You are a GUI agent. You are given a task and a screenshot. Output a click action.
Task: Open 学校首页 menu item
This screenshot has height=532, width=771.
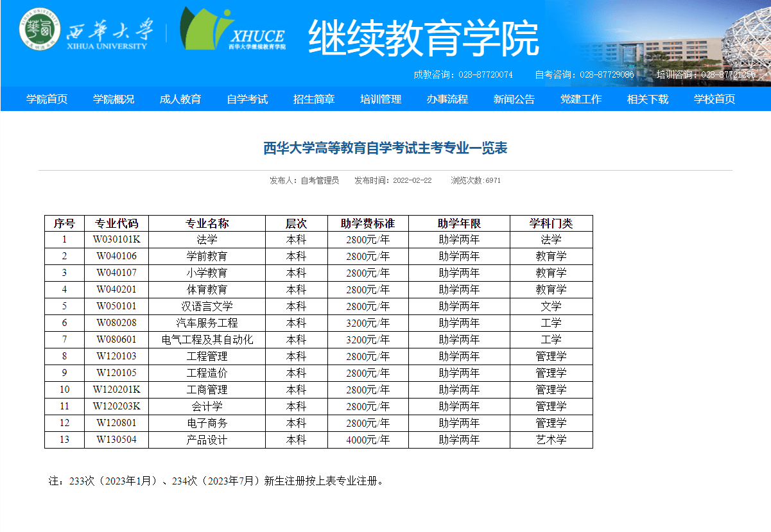[715, 99]
